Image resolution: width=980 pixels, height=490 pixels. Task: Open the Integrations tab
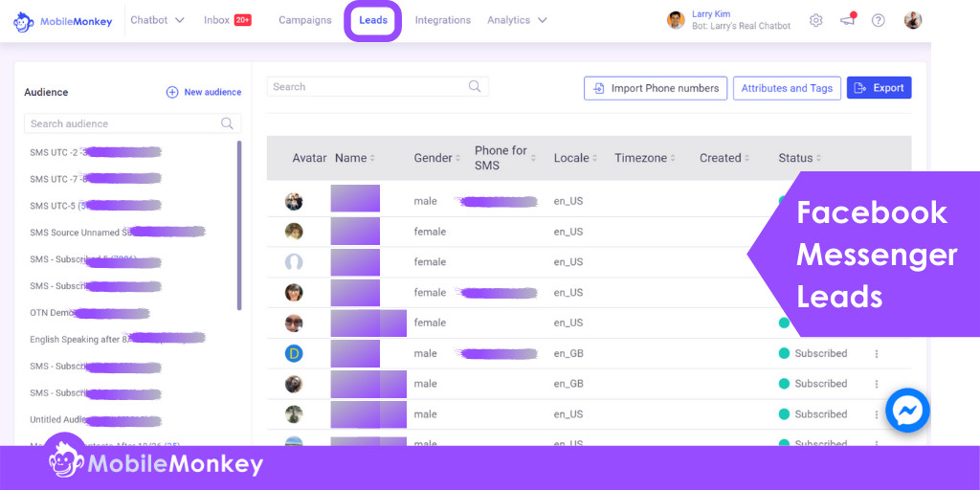pyautogui.click(x=442, y=20)
